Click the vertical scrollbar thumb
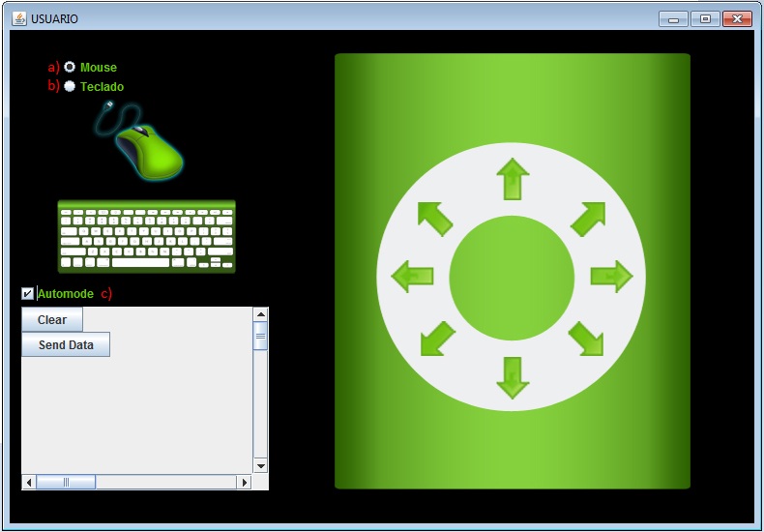 pyautogui.click(x=261, y=336)
